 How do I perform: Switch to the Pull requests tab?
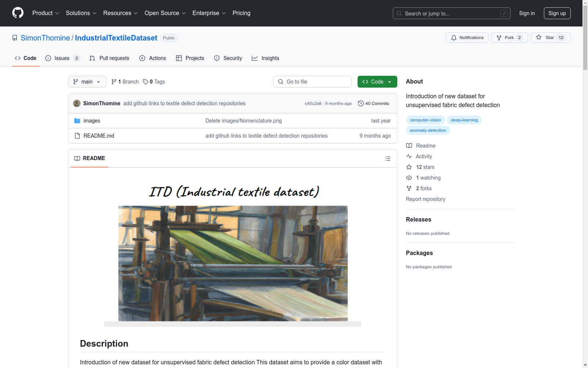point(110,58)
